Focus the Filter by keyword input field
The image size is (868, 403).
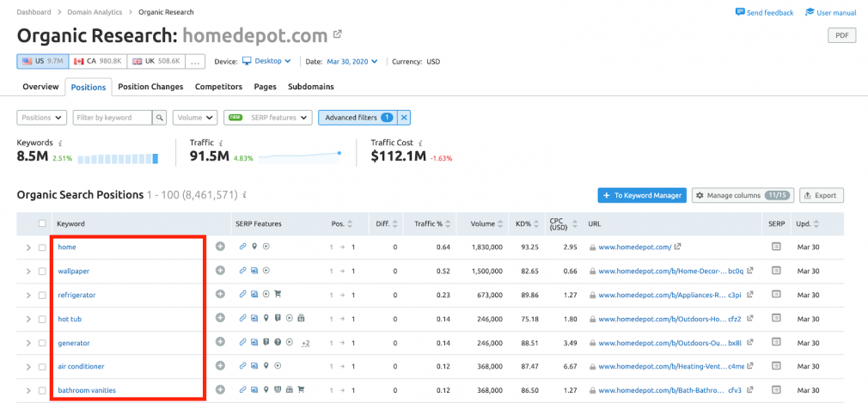pyautogui.click(x=113, y=118)
